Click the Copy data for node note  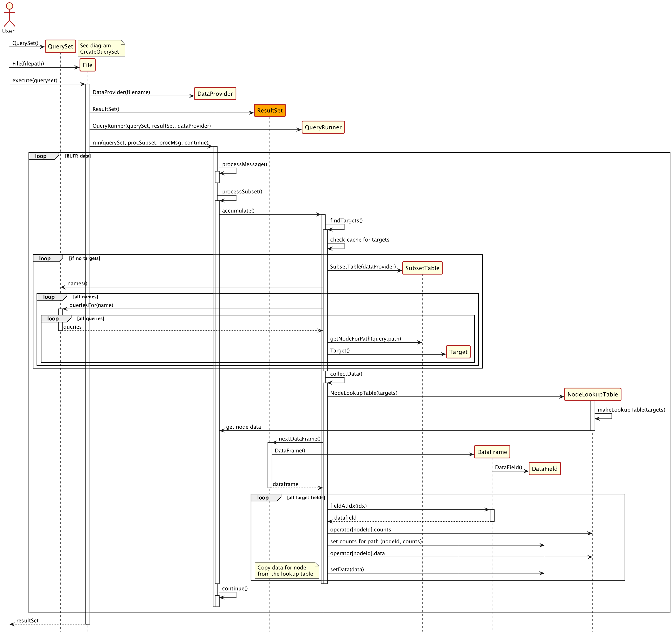(x=286, y=571)
